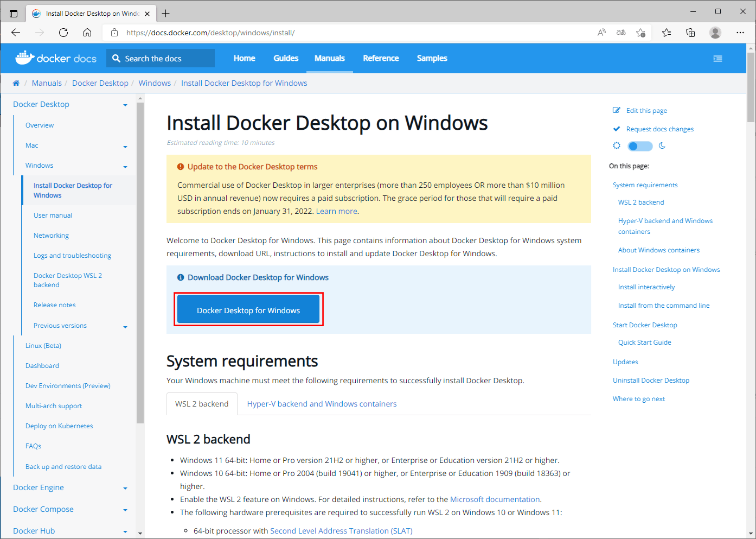Open Deploy on Kubernetes in the sidebar

click(59, 426)
